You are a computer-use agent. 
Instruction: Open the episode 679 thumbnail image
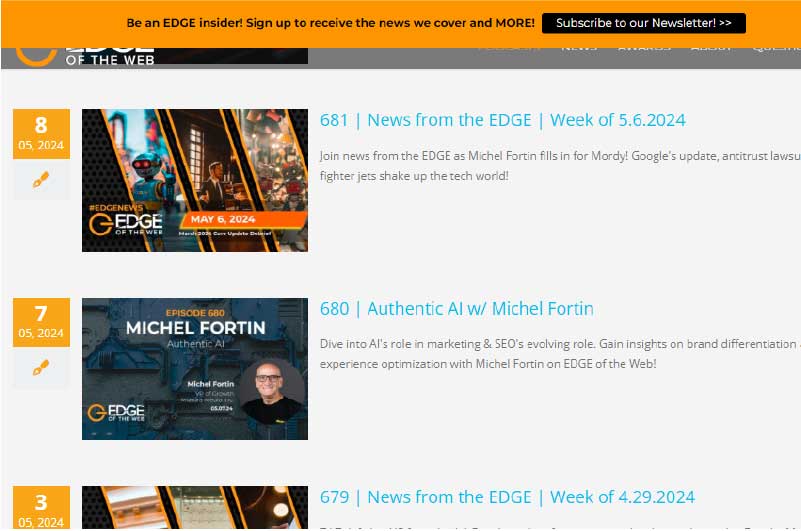(x=195, y=507)
